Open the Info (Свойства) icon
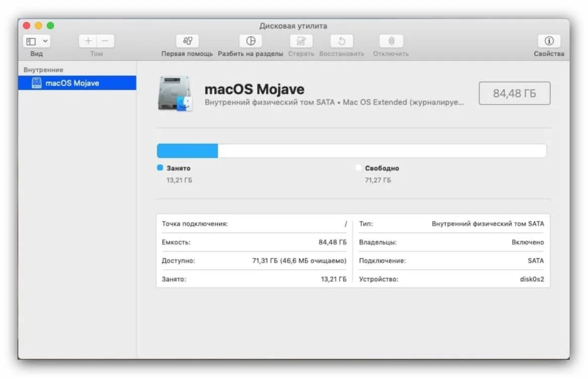The width and height of the screenshot is (588, 378). (x=549, y=41)
